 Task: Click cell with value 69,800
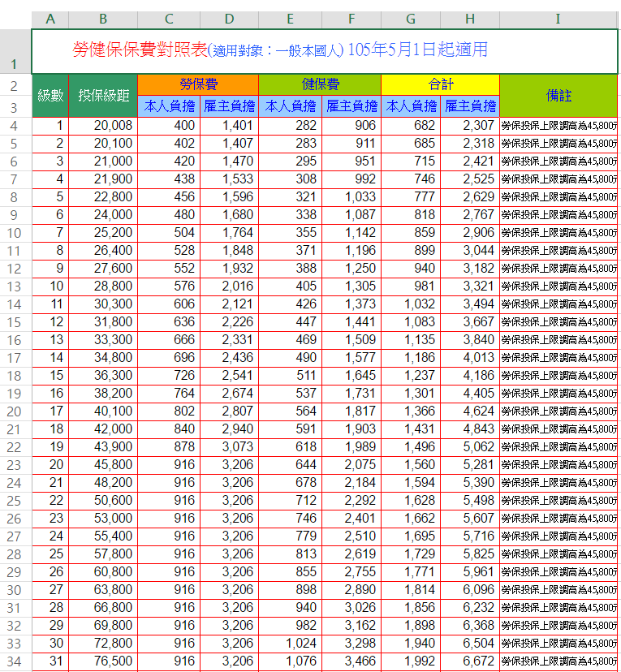pyautogui.click(x=103, y=626)
